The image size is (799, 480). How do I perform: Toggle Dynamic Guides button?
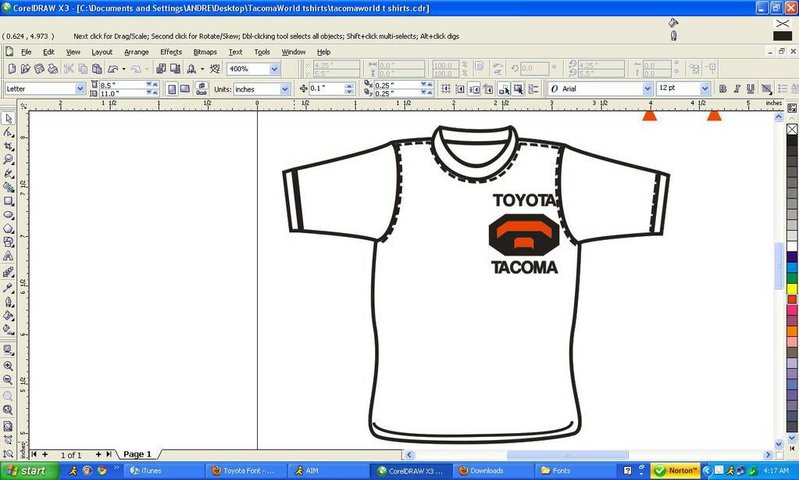[x=488, y=89]
